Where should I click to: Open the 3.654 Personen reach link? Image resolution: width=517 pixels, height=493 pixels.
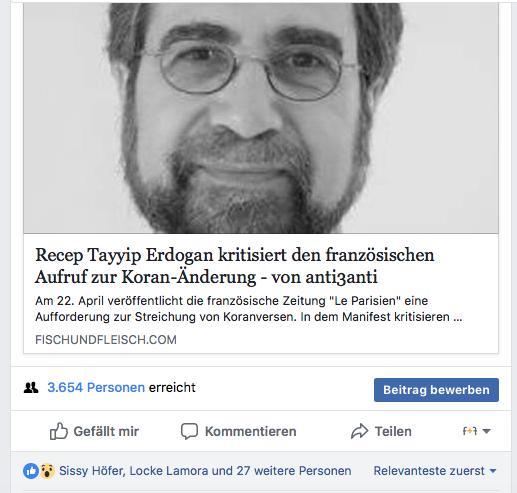tap(96, 388)
